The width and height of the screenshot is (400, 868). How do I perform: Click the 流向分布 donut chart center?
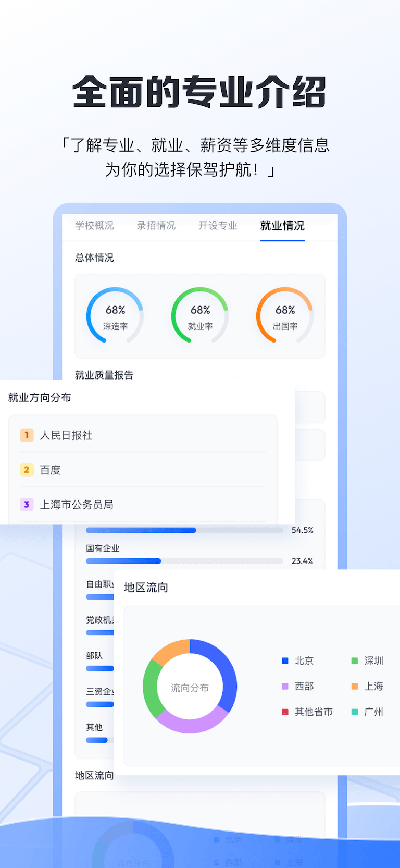point(190,688)
